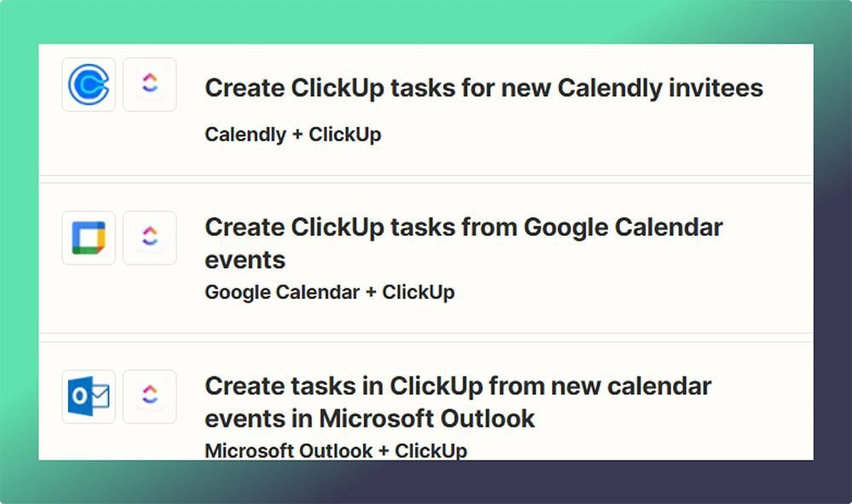Screen dimensions: 852x504
Task: Select the Google Calendar app icon
Action: pos(88,238)
